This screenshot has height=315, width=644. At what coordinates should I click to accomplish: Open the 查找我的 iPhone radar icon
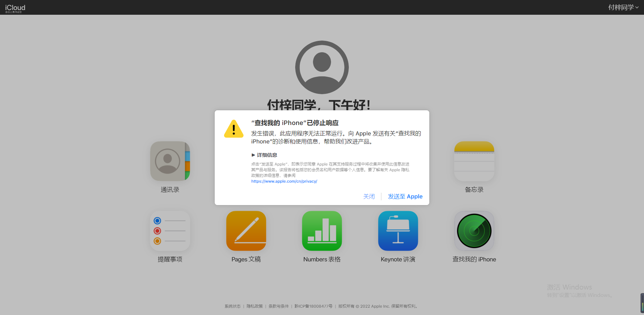(474, 231)
